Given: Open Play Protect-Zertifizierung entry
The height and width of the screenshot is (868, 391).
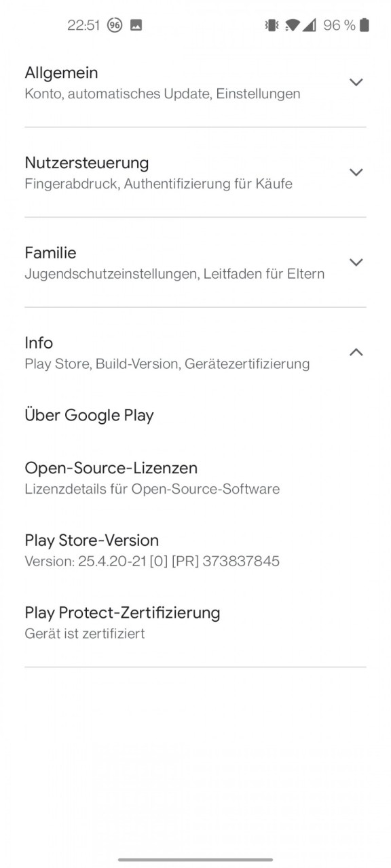Looking at the screenshot, I should point(195,623).
